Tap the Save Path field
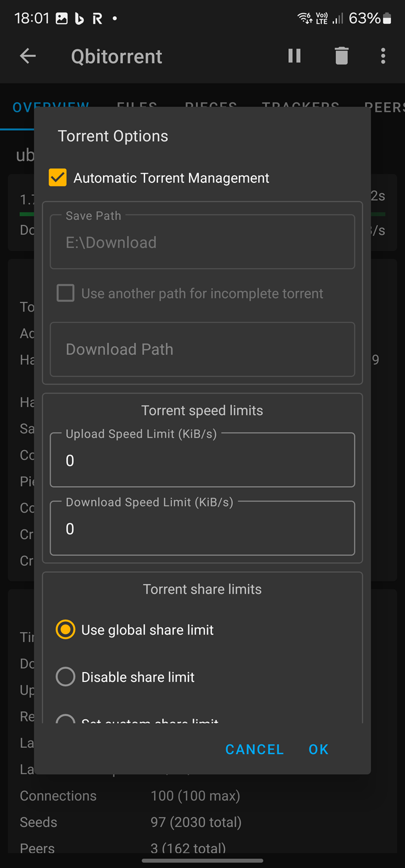 coord(202,242)
